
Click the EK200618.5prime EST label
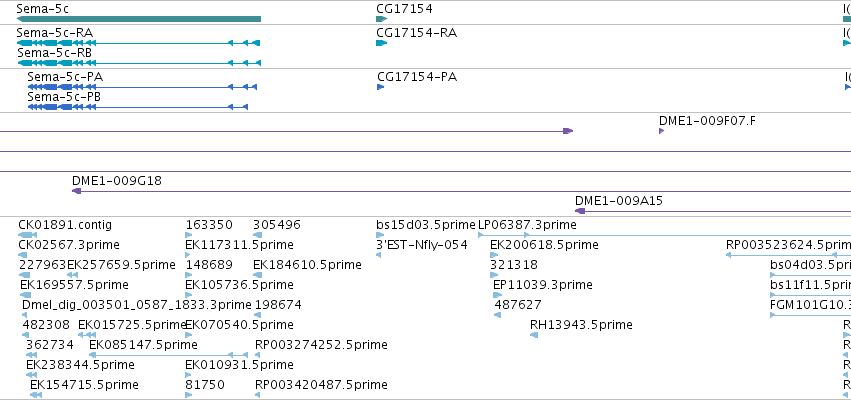coord(544,245)
